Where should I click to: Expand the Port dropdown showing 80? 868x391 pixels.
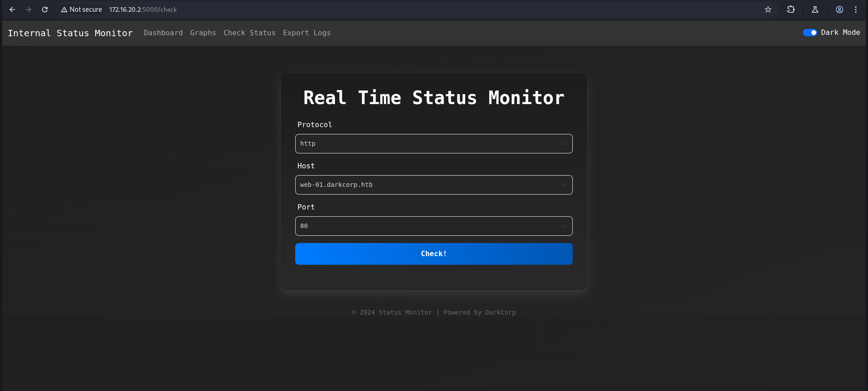click(434, 226)
